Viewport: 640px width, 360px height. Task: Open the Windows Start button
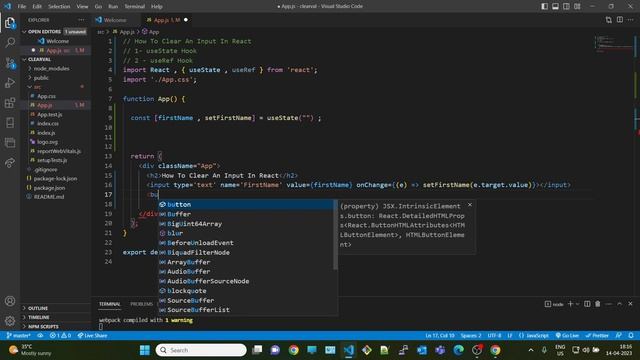click(x=144, y=350)
